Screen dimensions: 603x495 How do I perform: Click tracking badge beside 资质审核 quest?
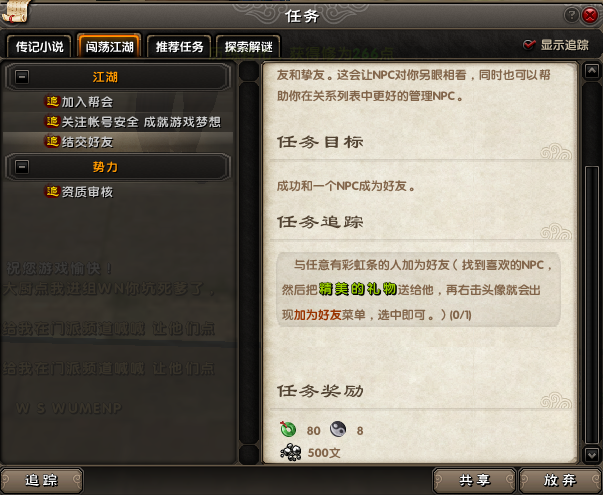52,191
